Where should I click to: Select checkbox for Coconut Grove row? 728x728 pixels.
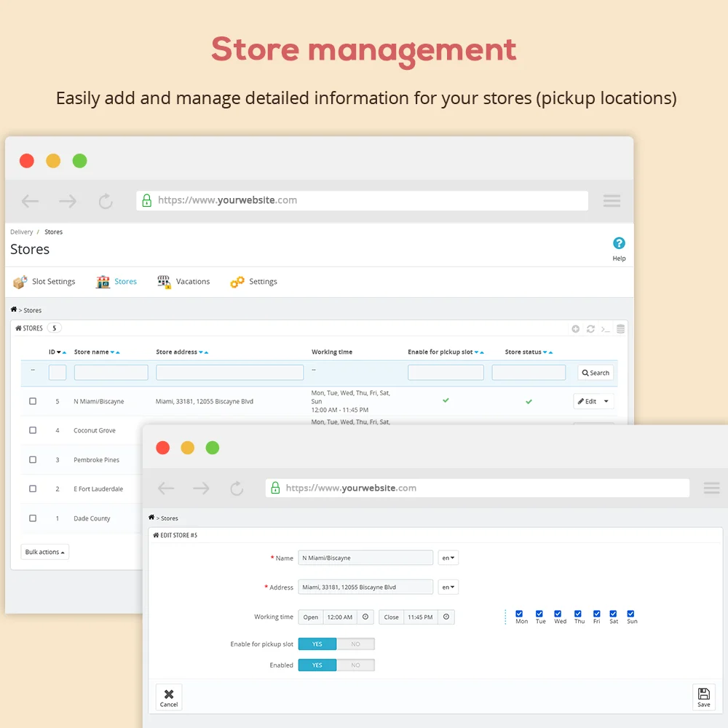tap(33, 430)
